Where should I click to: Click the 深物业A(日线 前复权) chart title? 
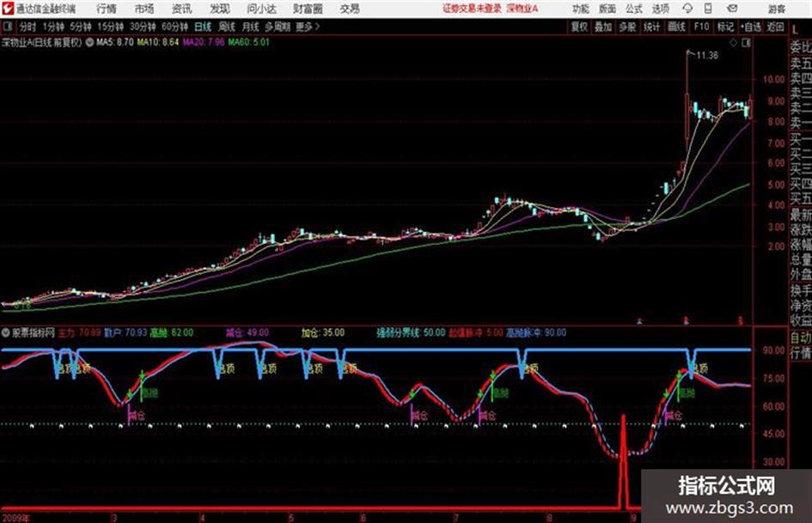(x=42, y=42)
